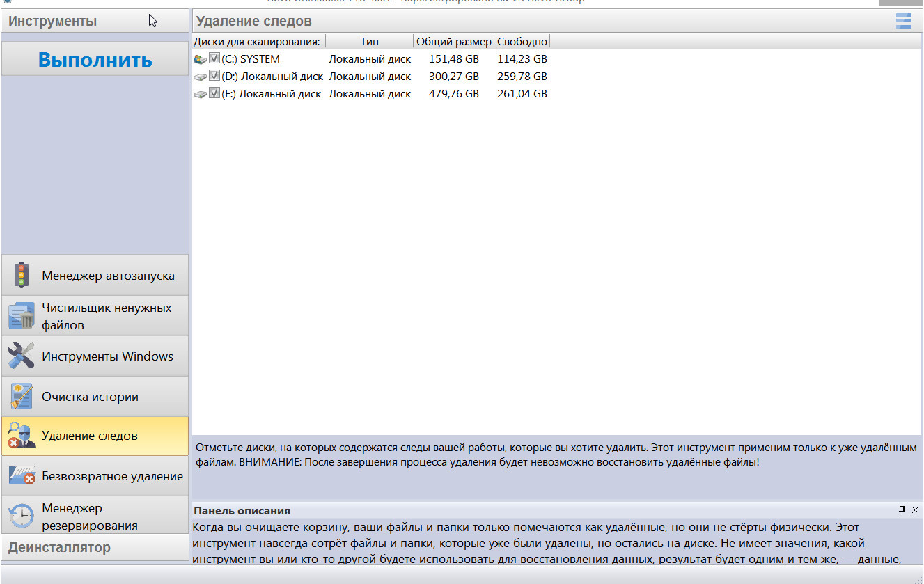Close the Панель описания panel

[x=915, y=510]
